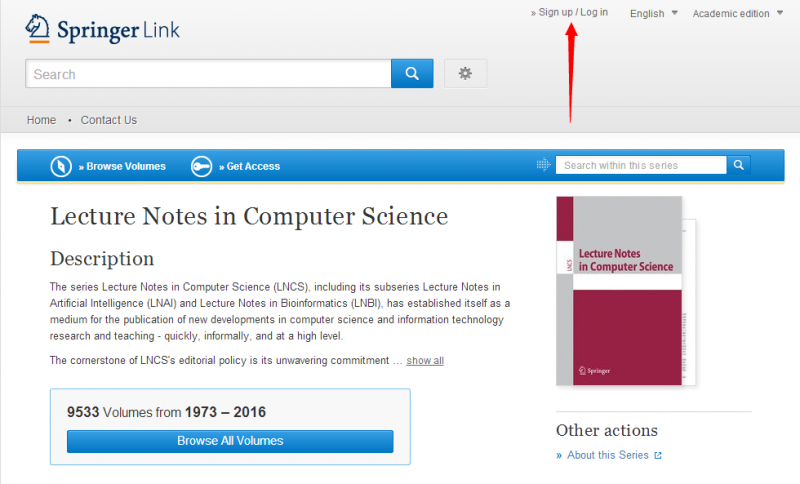Viewport: 800px width, 484px height.
Task: Click the Lecture Notes book cover thumbnail
Action: (x=620, y=289)
